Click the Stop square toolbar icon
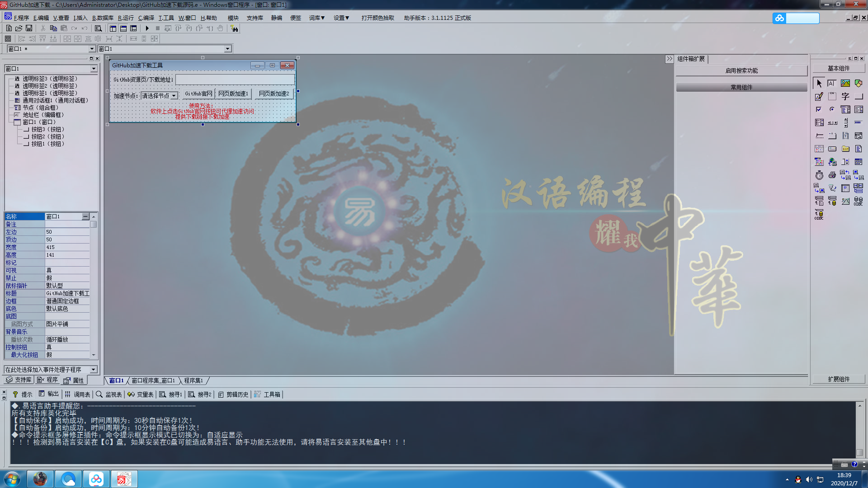The height and width of the screenshot is (488, 868). [x=157, y=28]
